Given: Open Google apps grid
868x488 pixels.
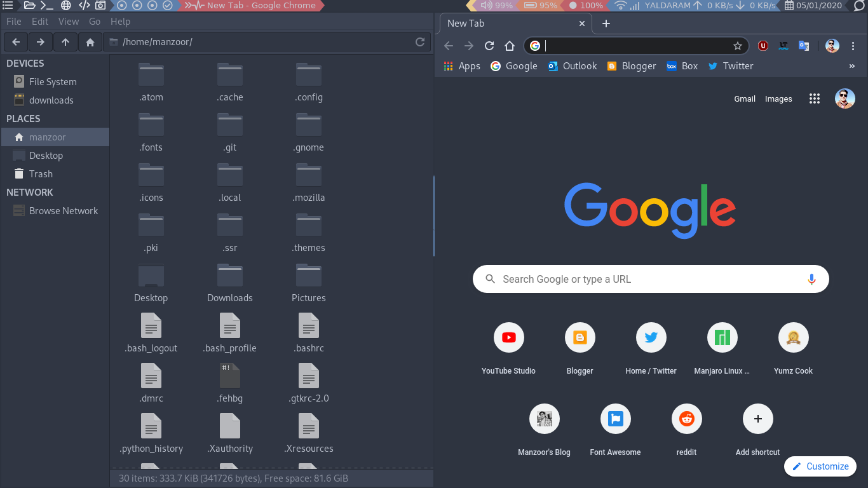Looking at the screenshot, I should [x=815, y=98].
